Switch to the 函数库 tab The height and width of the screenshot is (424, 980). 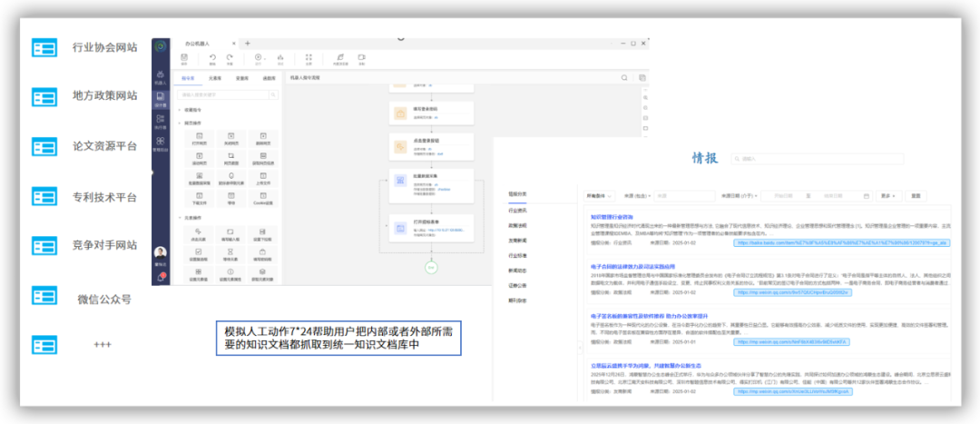point(269,78)
